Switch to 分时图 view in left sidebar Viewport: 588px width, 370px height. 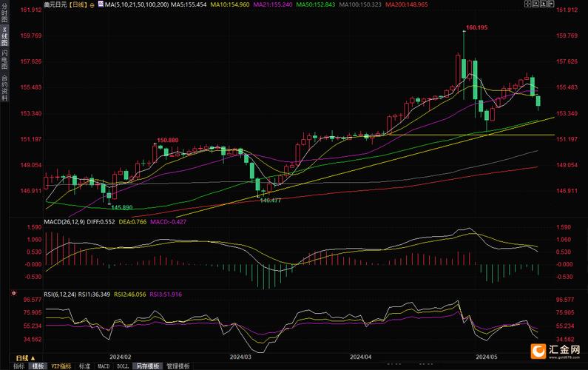tap(4, 13)
